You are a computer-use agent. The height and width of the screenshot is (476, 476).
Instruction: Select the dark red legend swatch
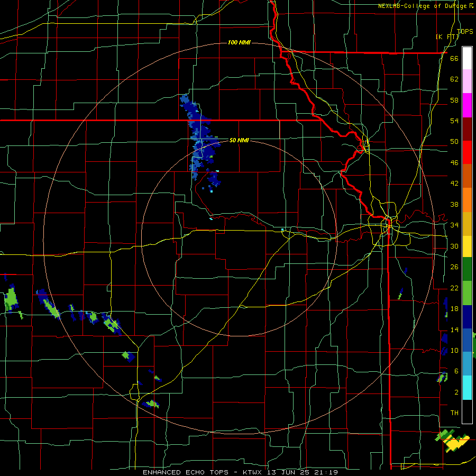(x=467, y=129)
